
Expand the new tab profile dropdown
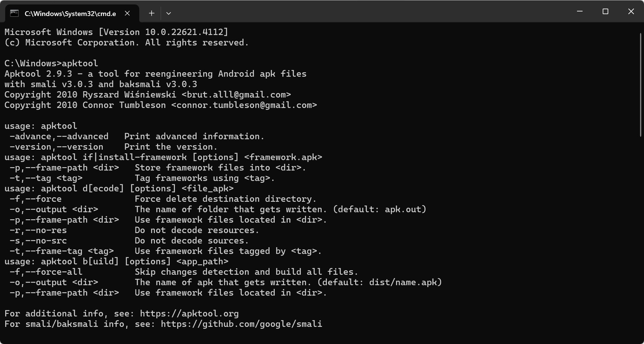click(169, 13)
